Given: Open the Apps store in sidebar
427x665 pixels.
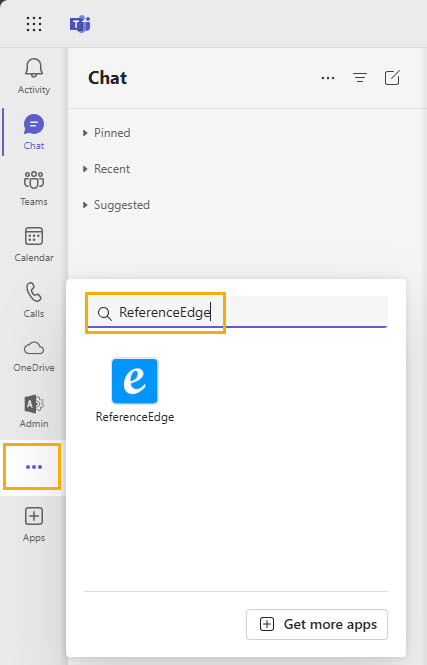Looking at the screenshot, I should point(34,524).
